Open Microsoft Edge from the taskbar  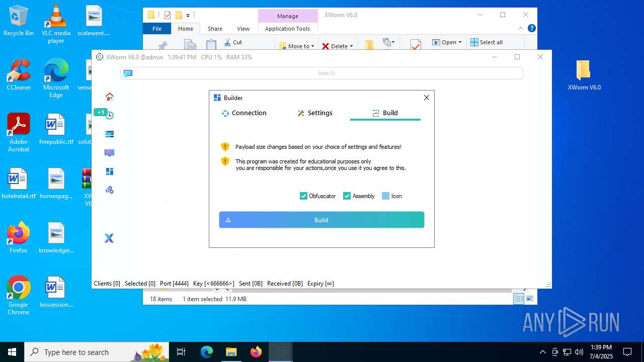tap(207, 352)
